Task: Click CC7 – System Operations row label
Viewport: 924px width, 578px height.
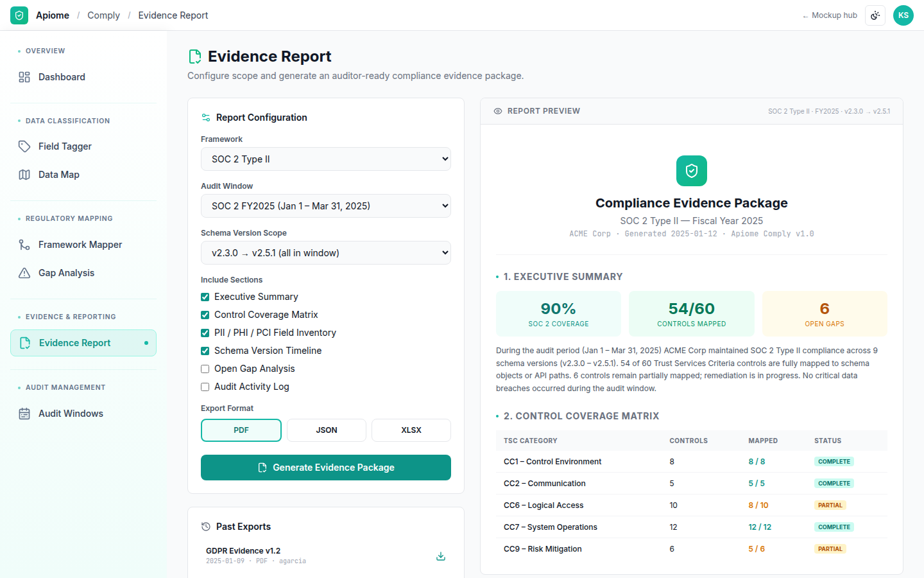Action: tap(551, 527)
